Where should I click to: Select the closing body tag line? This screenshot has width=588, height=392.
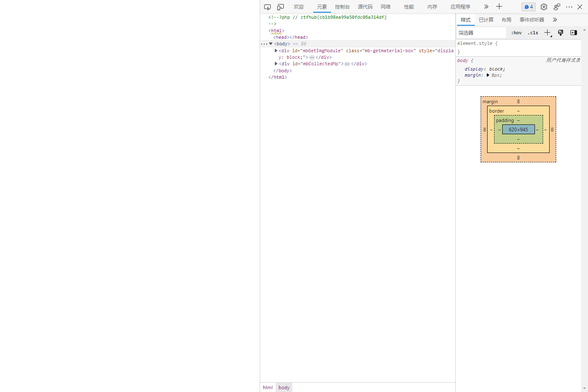click(x=283, y=71)
